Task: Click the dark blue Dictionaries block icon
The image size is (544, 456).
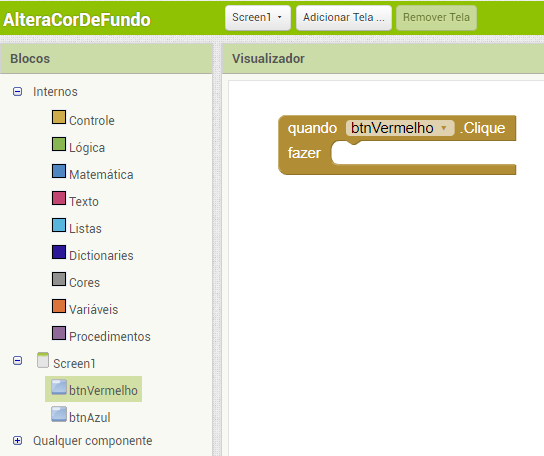Action: pos(59,252)
